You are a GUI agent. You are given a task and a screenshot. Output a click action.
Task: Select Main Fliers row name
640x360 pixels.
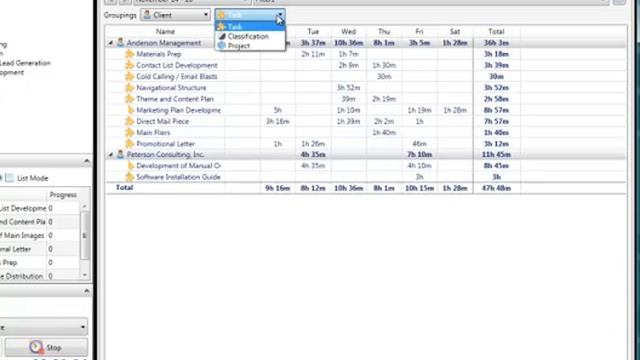(x=153, y=132)
